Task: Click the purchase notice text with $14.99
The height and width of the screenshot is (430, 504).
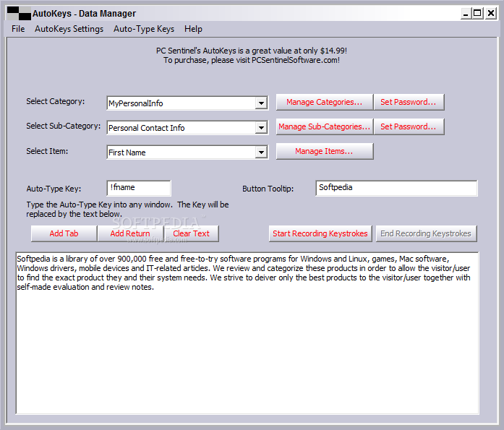Action: 252,51
